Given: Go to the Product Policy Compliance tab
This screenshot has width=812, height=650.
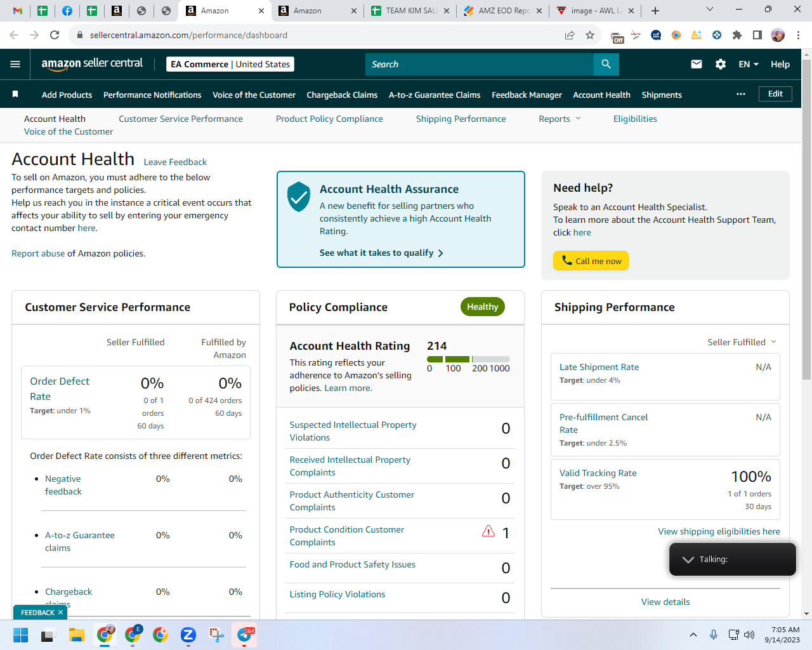Looking at the screenshot, I should tap(329, 119).
